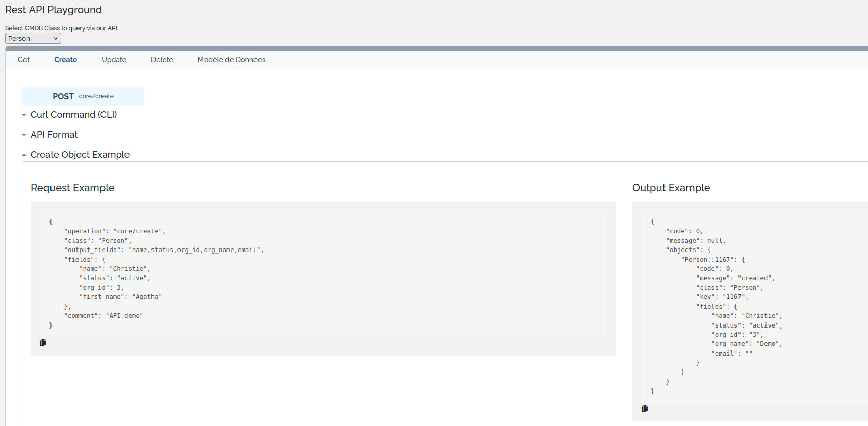The image size is (868, 426).
Task: Click the Rest API Playground page title
Action: pyautogui.click(x=54, y=10)
